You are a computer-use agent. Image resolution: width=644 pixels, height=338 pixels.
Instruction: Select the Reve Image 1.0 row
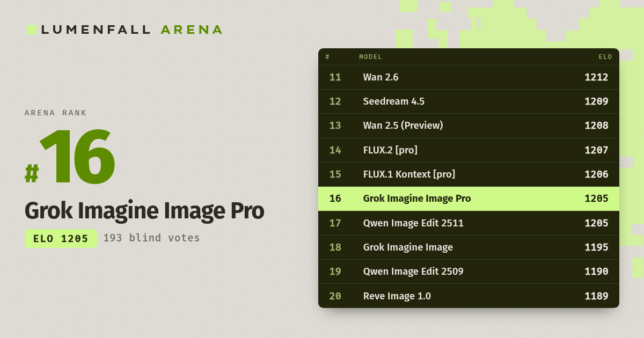(x=469, y=296)
